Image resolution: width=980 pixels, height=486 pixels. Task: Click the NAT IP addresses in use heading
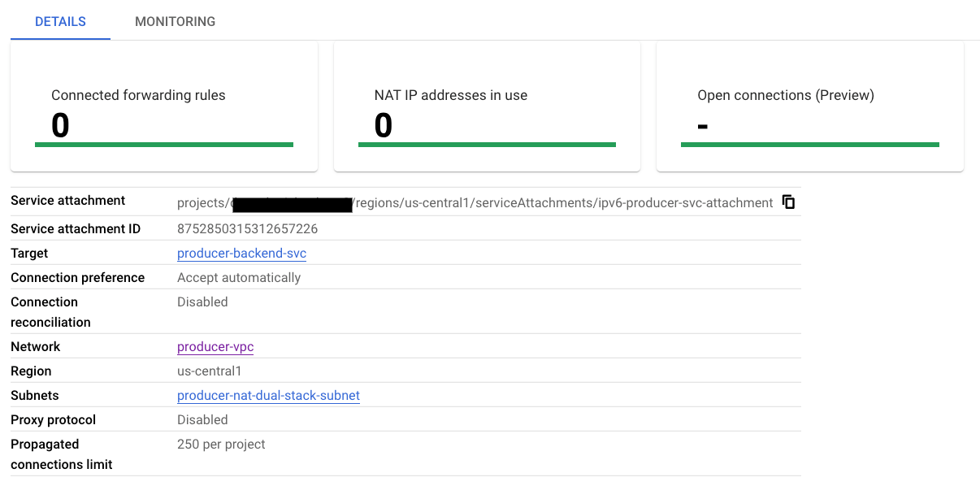tap(451, 95)
